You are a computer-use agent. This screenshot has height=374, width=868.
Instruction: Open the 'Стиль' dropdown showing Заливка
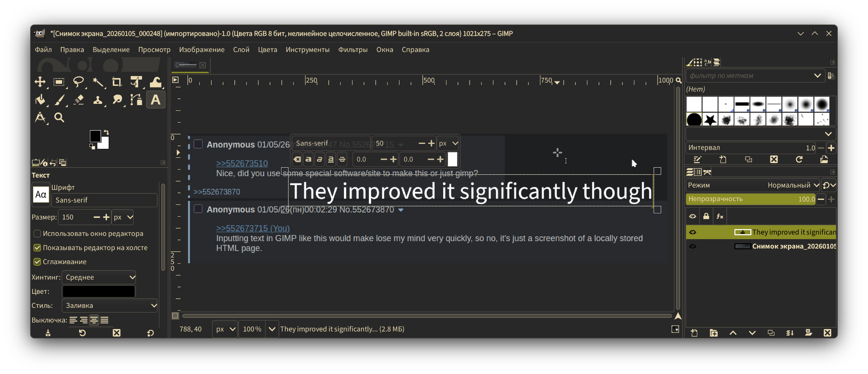point(109,305)
